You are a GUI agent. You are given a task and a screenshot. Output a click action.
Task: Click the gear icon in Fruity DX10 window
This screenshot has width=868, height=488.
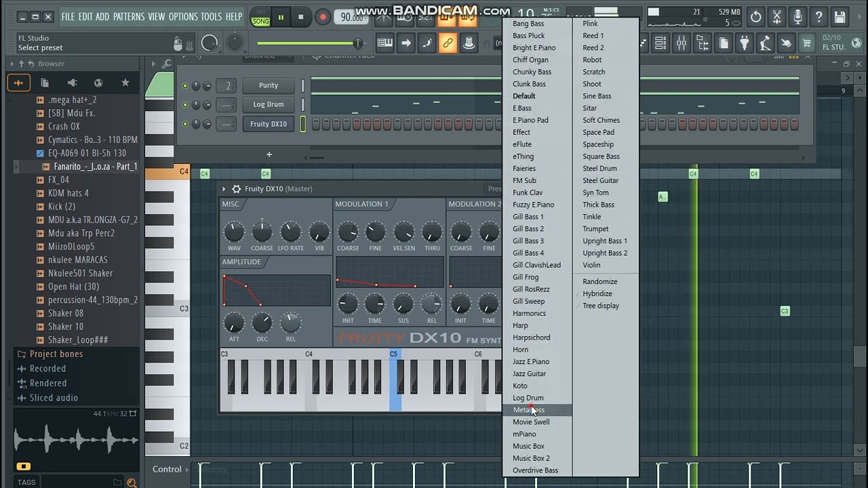click(x=236, y=189)
